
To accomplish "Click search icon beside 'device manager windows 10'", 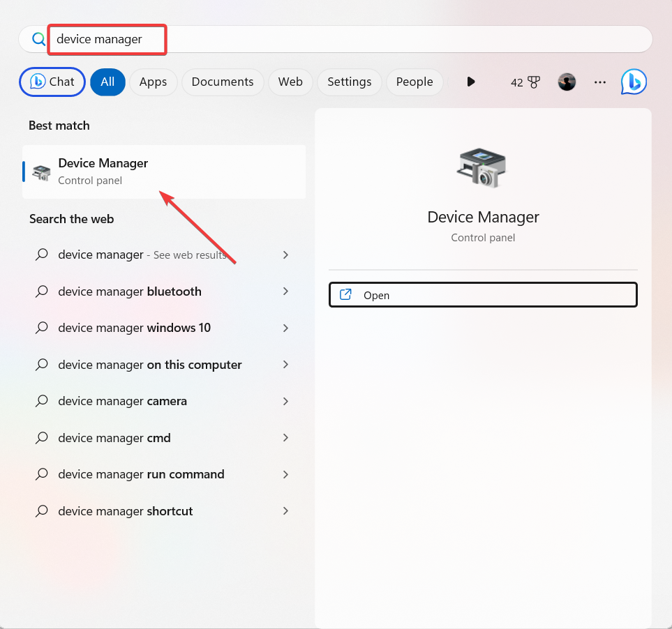I will pos(42,328).
